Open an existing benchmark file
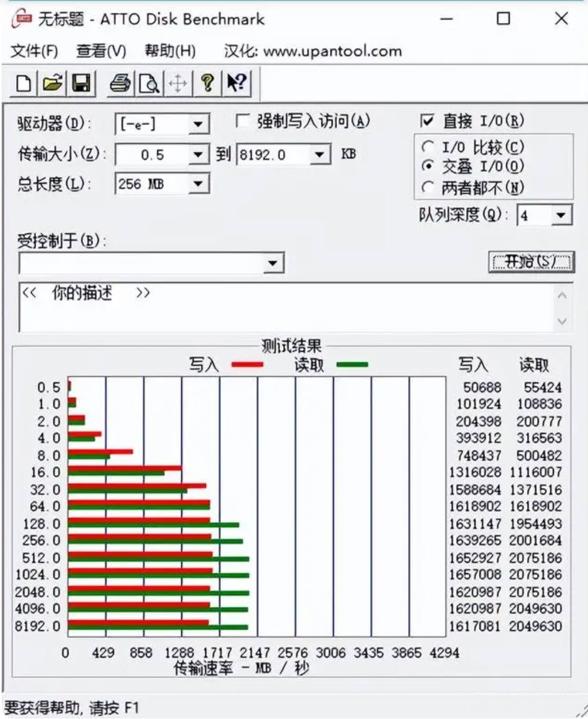The image size is (588, 719). [x=52, y=83]
